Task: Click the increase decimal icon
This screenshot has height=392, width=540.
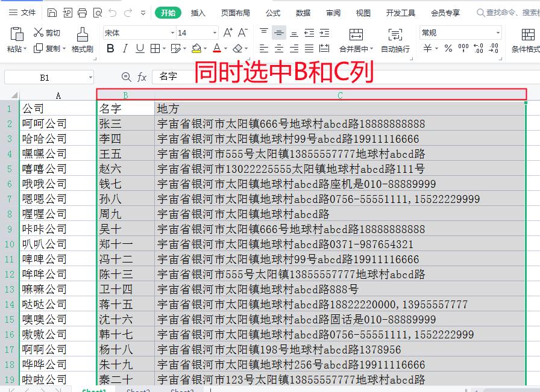Action: click(x=478, y=47)
